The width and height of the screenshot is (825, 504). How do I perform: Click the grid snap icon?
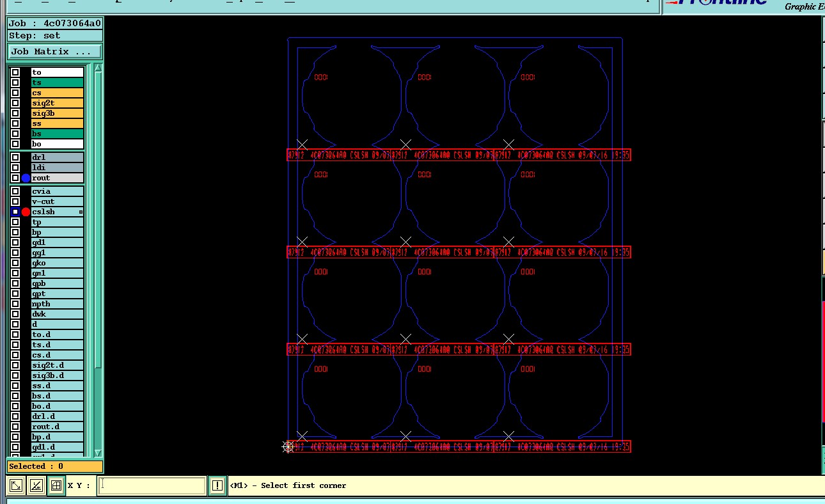(x=56, y=485)
